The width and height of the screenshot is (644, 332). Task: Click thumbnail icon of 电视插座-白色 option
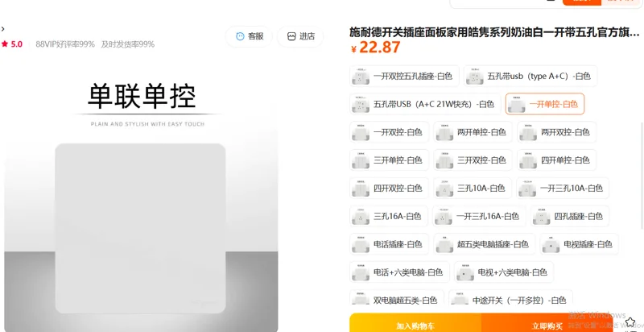coord(551,244)
